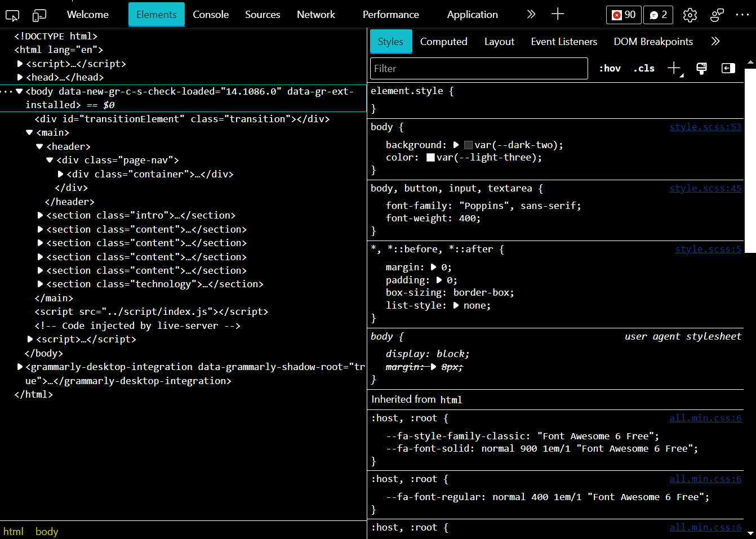Open the Console tab
This screenshot has height=539, width=756.
[x=211, y=15]
